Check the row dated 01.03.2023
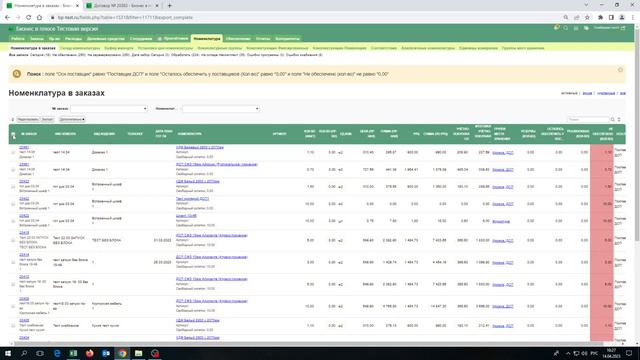 [x=13, y=240]
